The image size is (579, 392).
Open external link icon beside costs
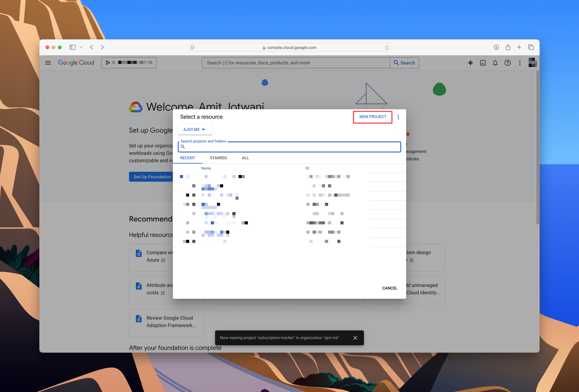click(163, 293)
